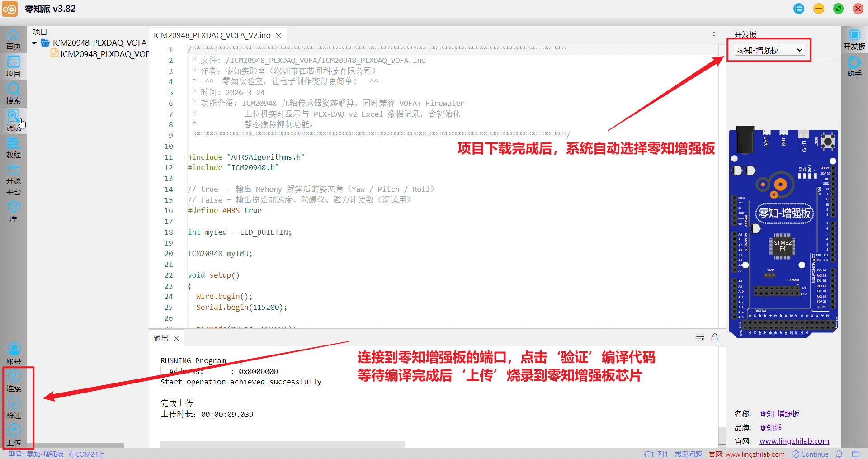
Task: Switch to ICM20948_PLXDAQ_VOFA_V2.ino editor tab
Action: [x=212, y=35]
